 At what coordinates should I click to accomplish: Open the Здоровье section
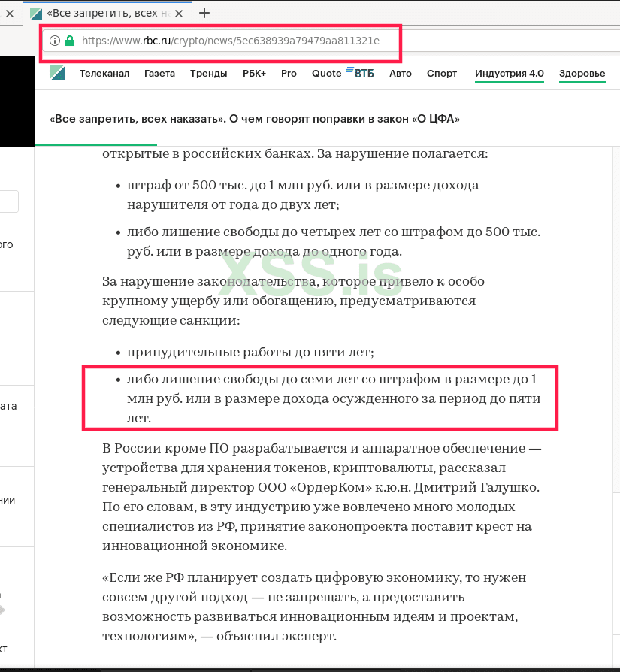tap(582, 73)
